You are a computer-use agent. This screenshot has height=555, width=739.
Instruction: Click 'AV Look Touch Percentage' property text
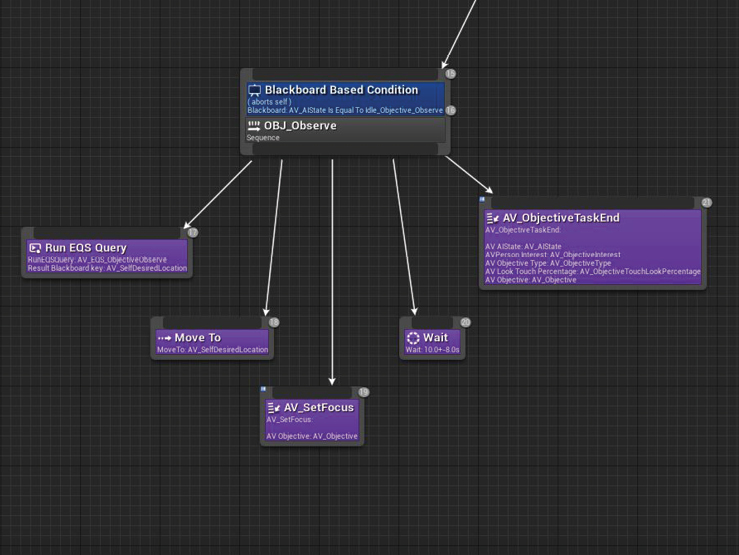[x=593, y=271]
